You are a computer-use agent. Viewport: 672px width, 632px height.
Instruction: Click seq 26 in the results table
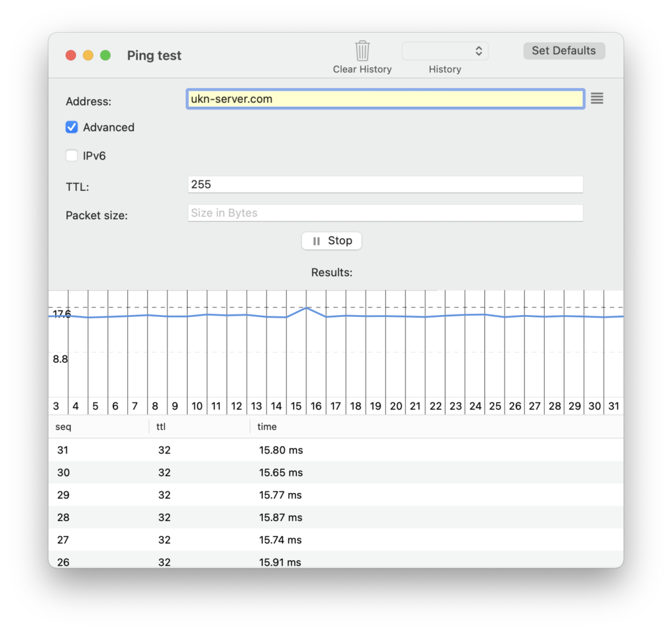(x=64, y=562)
